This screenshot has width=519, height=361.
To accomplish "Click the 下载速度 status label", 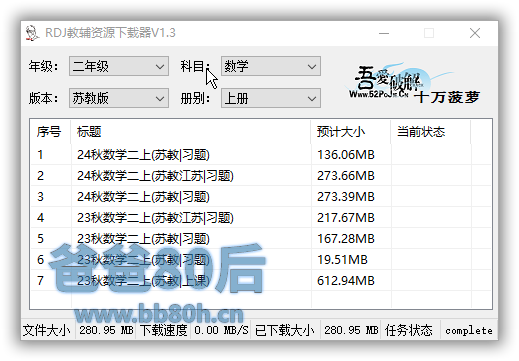I will pyautogui.click(x=163, y=330).
